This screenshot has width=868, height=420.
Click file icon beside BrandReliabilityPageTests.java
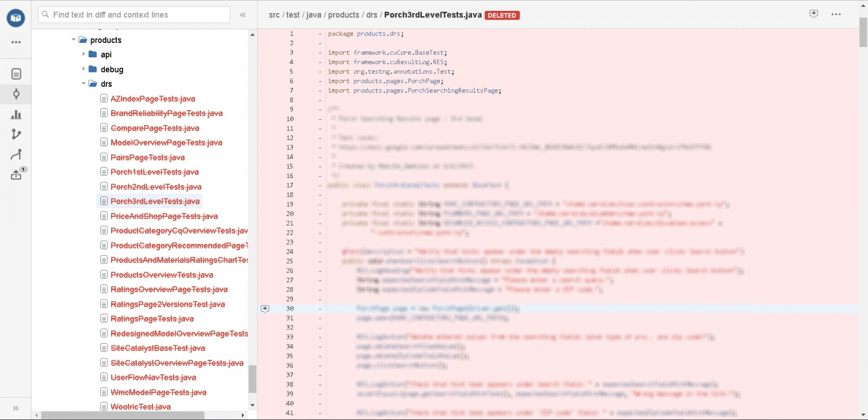pos(104,113)
